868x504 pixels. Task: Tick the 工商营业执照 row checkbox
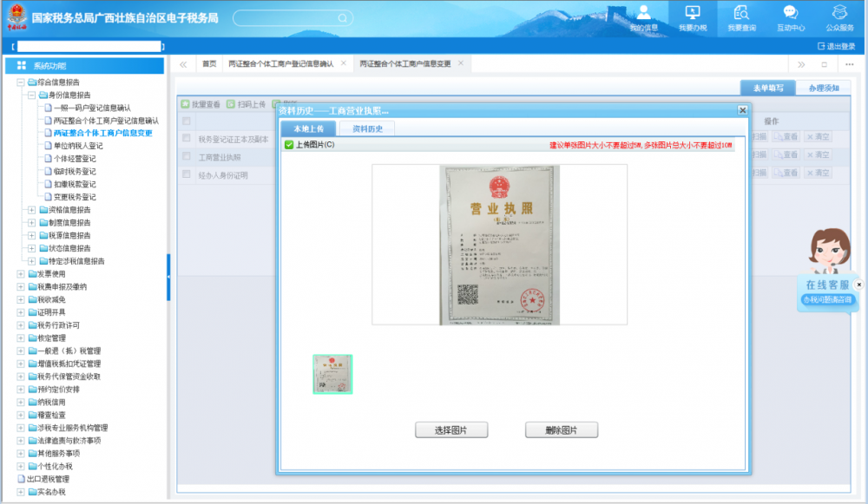(186, 156)
